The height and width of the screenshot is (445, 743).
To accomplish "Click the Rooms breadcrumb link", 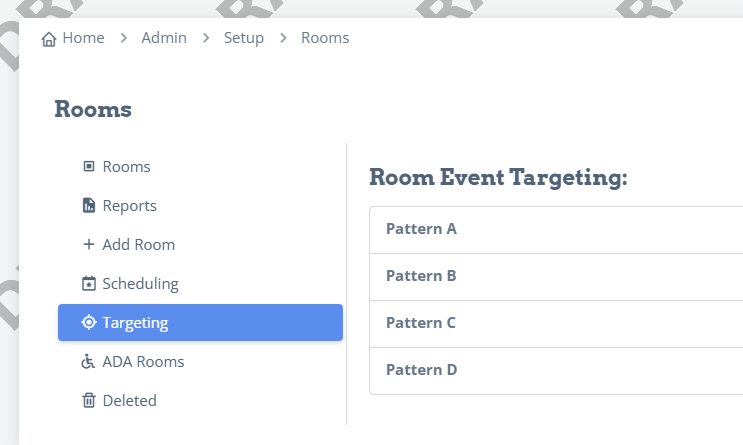I will 325,38.
